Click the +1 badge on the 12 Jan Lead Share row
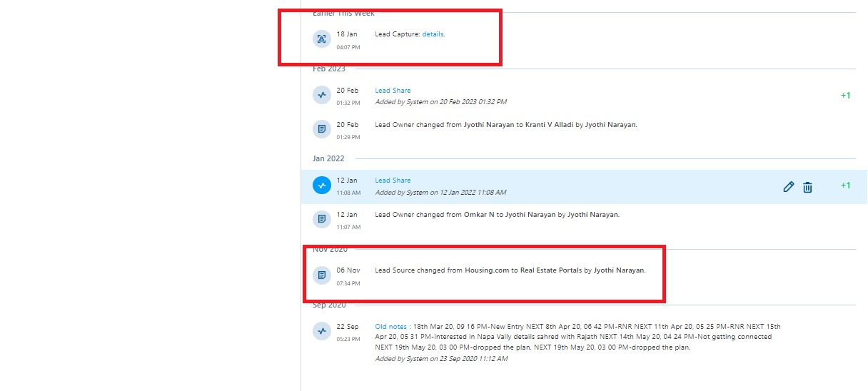Image resolution: width=868 pixels, height=391 pixels. pos(845,186)
